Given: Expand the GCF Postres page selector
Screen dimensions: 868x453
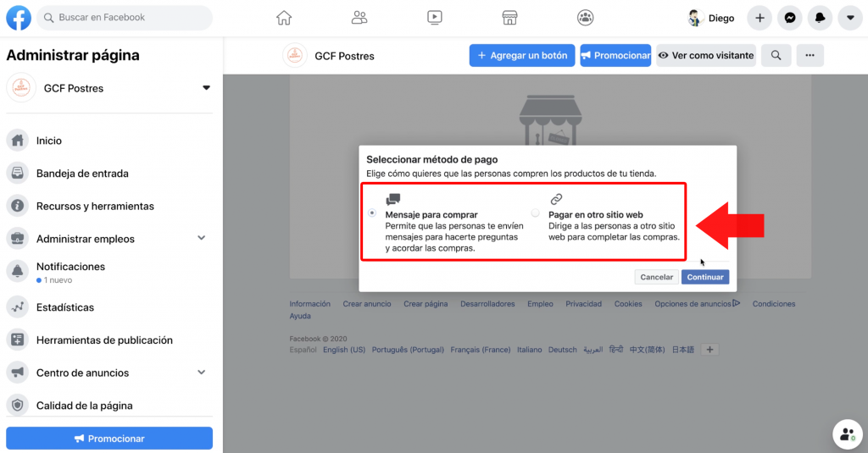Looking at the screenshot, I should pyautogui.click(x=205, y=88).
